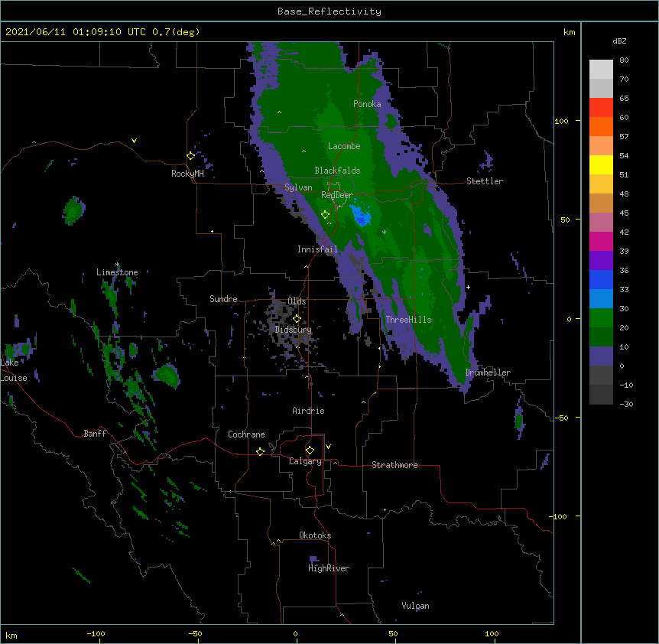Click the white plus marker west of ThreeHills echo edge
The width and height of the screenshot is (659, 644).
(468, 287)
